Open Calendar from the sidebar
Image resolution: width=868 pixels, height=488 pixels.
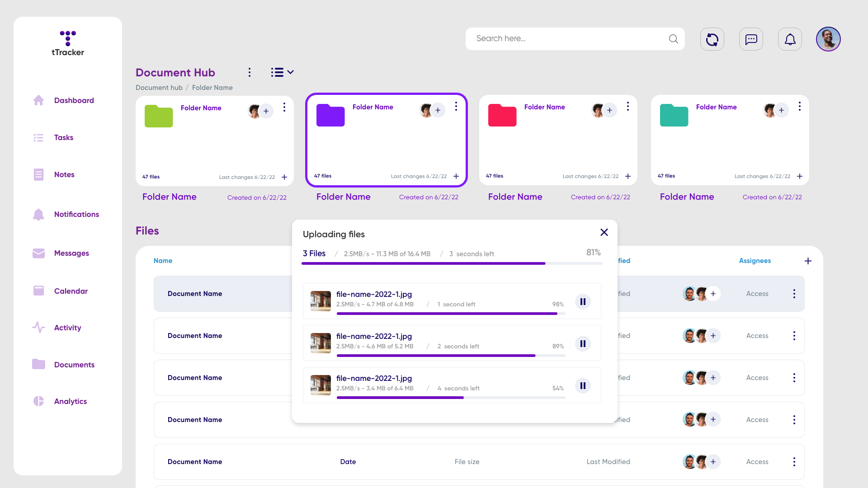coord(71,291)
